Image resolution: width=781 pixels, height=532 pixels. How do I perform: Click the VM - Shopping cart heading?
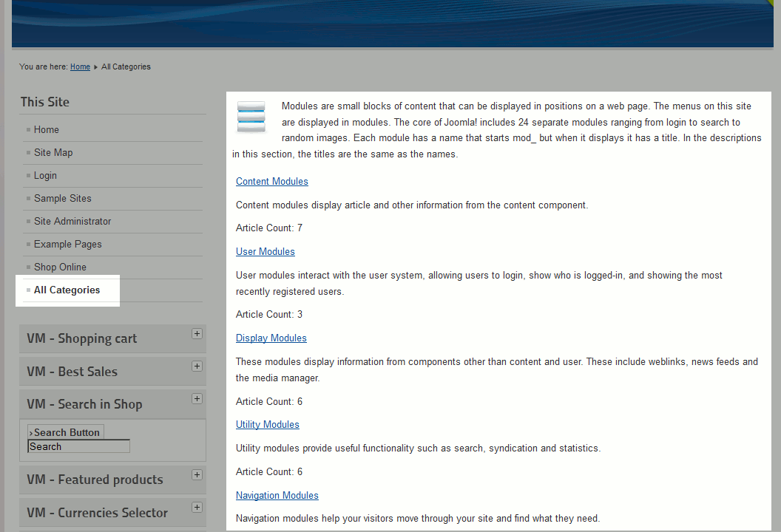coord(81,338)
